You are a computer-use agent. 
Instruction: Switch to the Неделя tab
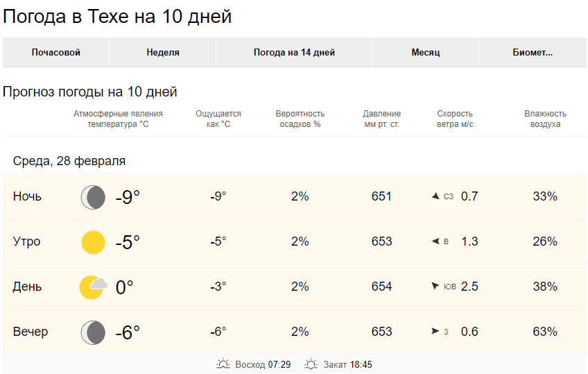coord(163,53)
